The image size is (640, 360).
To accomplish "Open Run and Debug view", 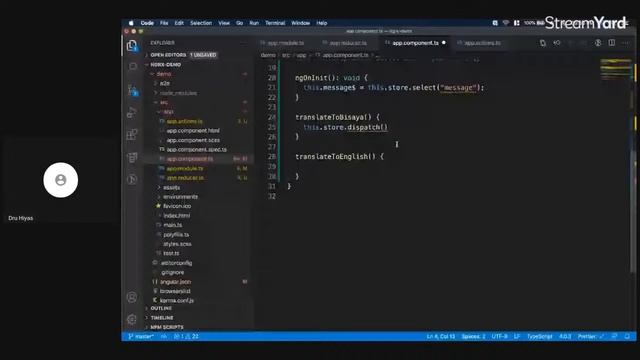I will 132,112.
